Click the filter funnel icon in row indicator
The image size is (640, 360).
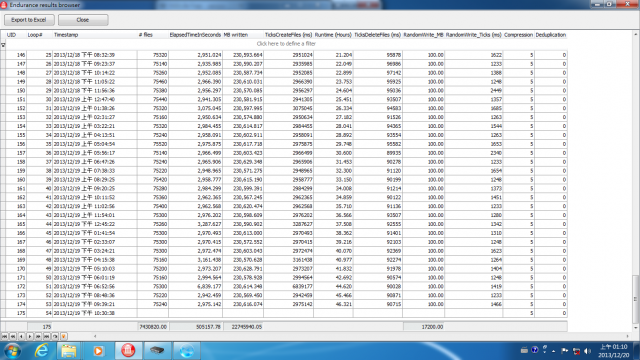tap(3, 45)
